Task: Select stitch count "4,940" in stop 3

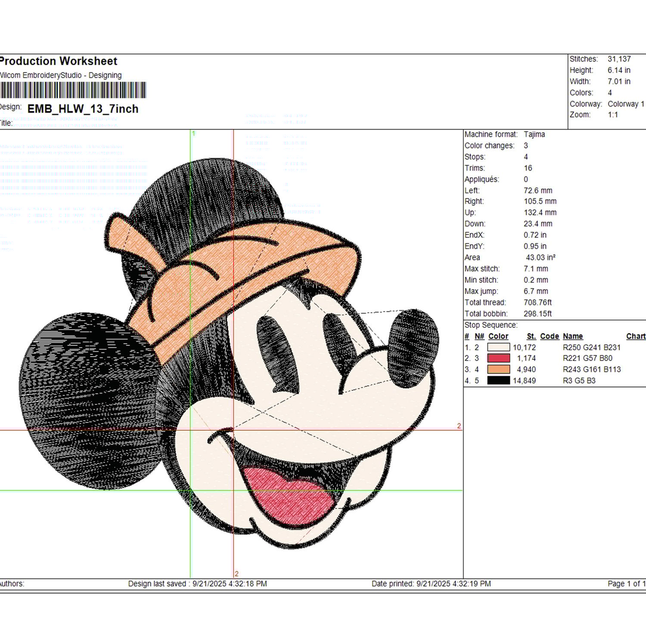Action: click(x=526, y=369)
